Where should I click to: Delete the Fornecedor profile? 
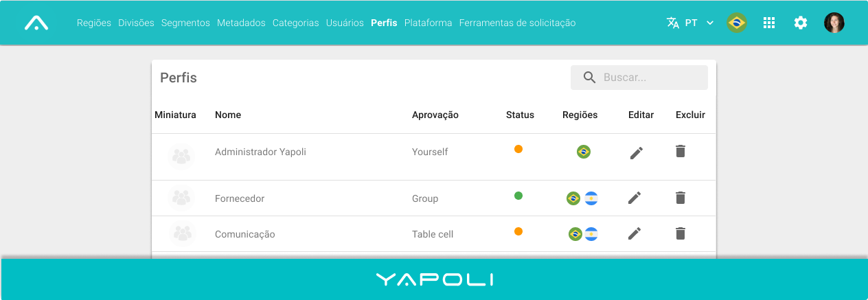(681, 198)
